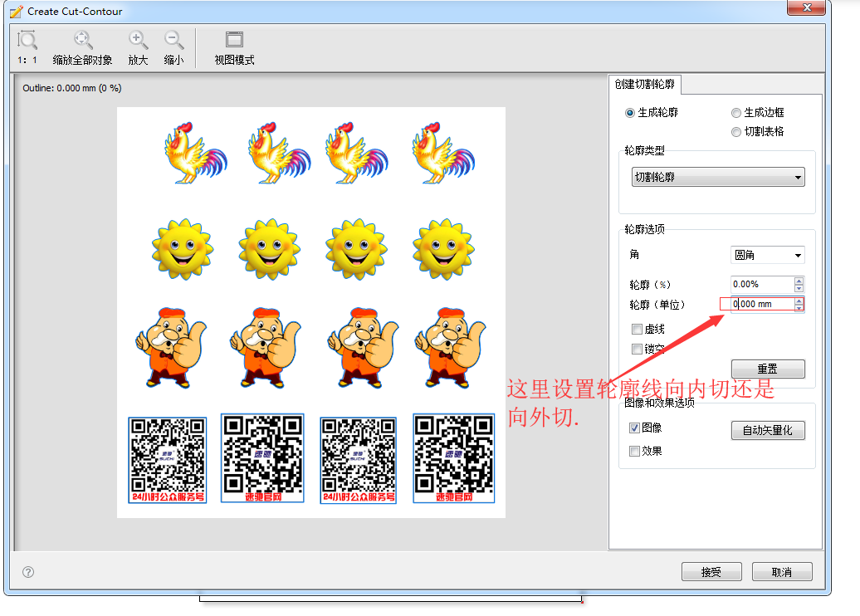Click the first rooster image in the preview
860x616 pixels.
coord(196,153)
